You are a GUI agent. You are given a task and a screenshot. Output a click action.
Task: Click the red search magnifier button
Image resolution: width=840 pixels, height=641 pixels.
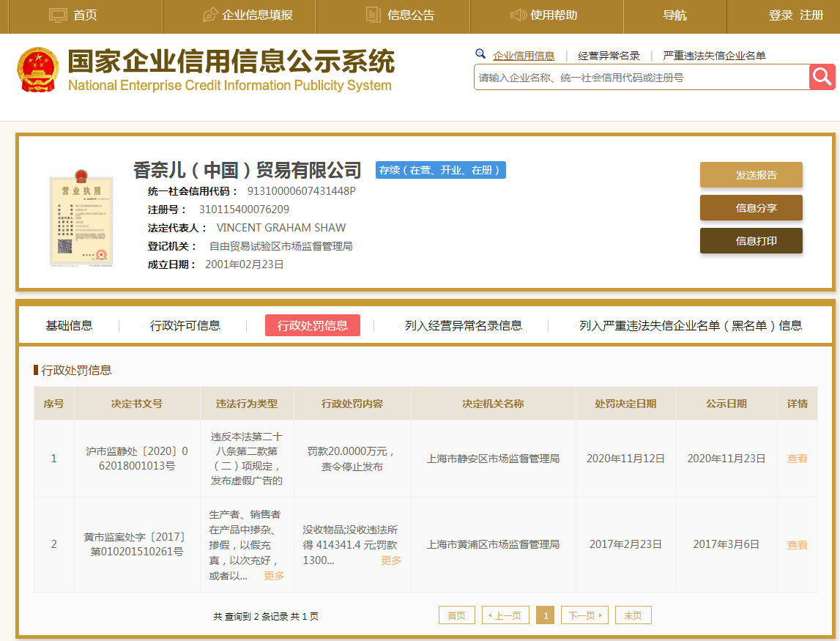point(822,77)
